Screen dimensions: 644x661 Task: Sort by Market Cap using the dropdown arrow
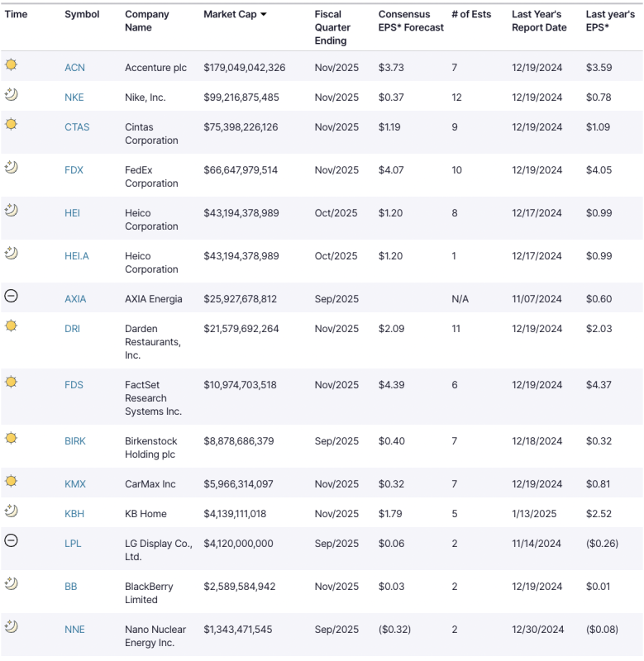(264, 14)
